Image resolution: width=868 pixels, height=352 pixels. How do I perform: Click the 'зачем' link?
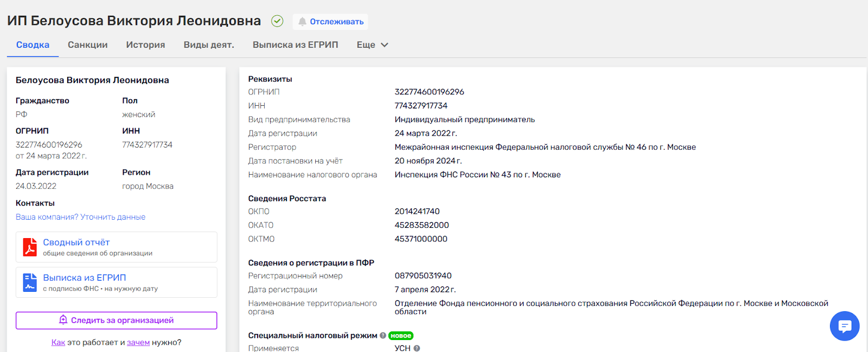point(138,343)
